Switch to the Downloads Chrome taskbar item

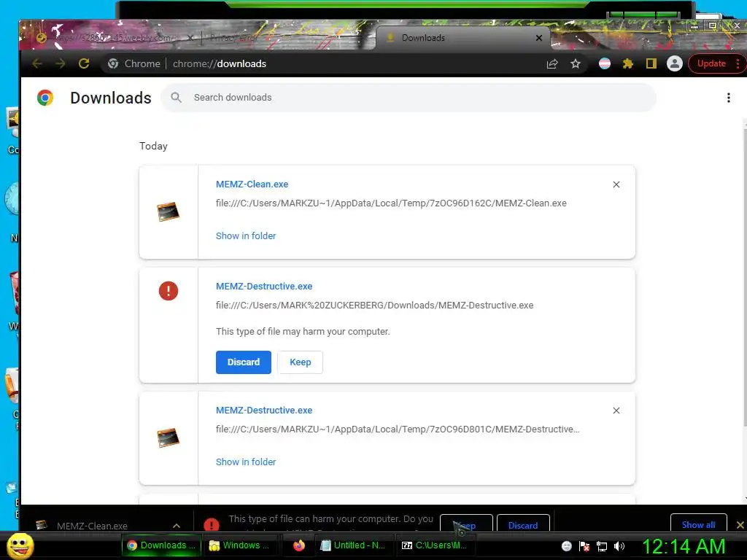161,545
